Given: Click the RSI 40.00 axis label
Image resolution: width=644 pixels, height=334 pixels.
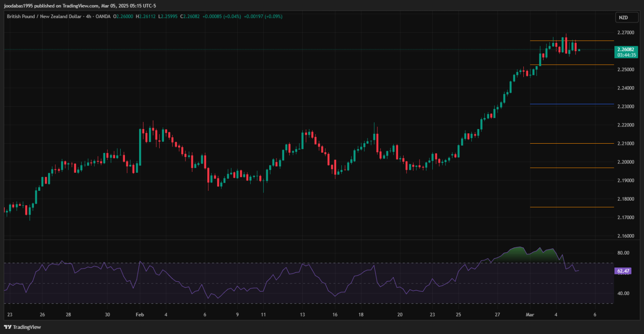Looking at the screenshot, I should (623, 294).
